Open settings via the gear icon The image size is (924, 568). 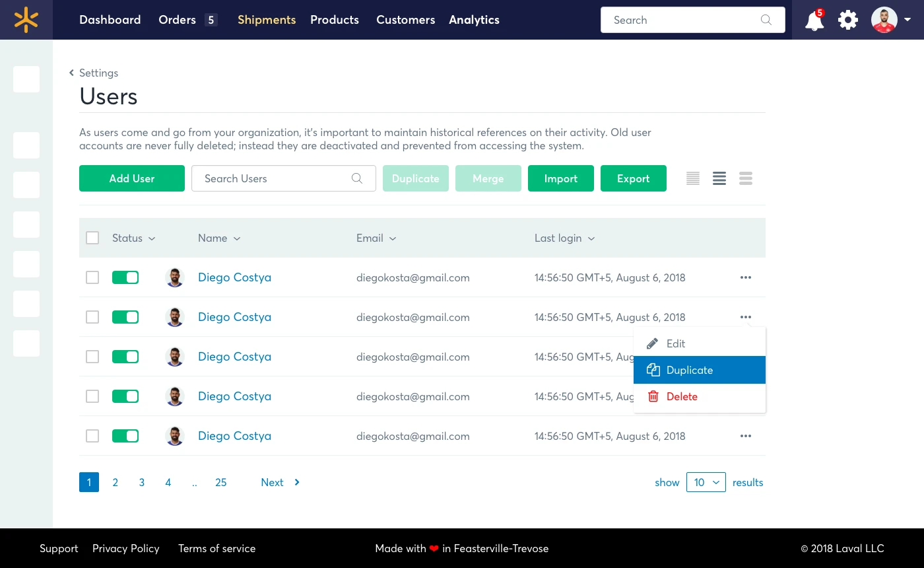click(848, 20)
